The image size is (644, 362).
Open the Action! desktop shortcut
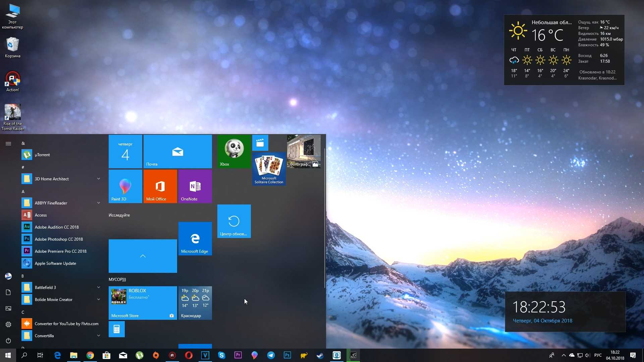(13, 81)
